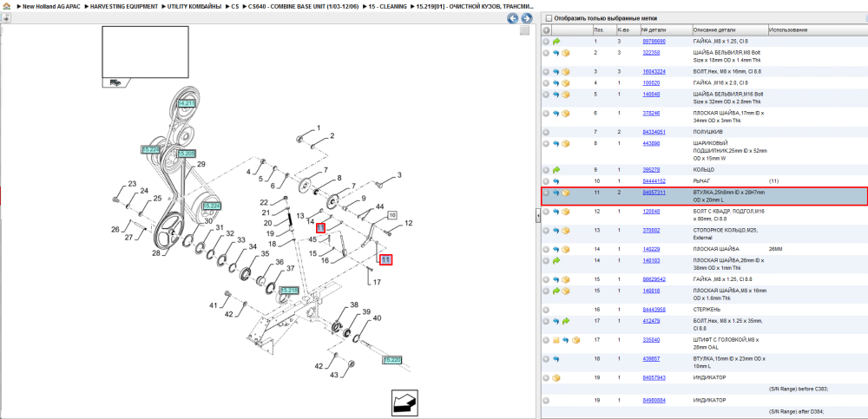This screenshot has width=868, height=419.
Task: Click the 14.211 reference label on diagram
Action: (x=187, y=103)
